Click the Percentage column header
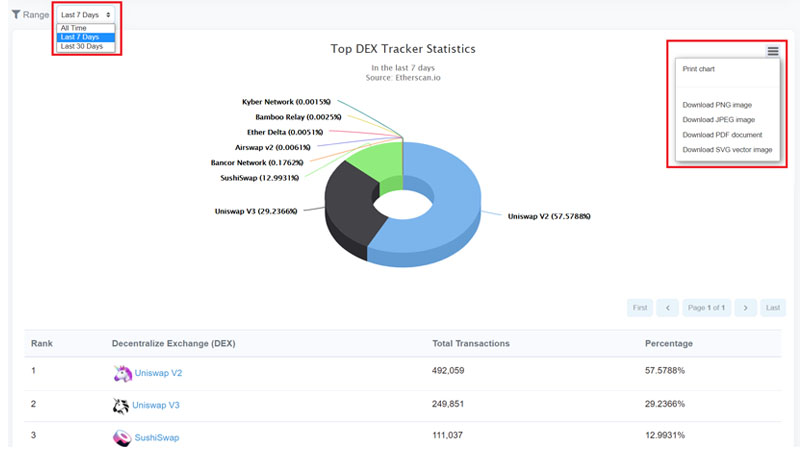This screenshot has height=468, width=800. point(668,343)
